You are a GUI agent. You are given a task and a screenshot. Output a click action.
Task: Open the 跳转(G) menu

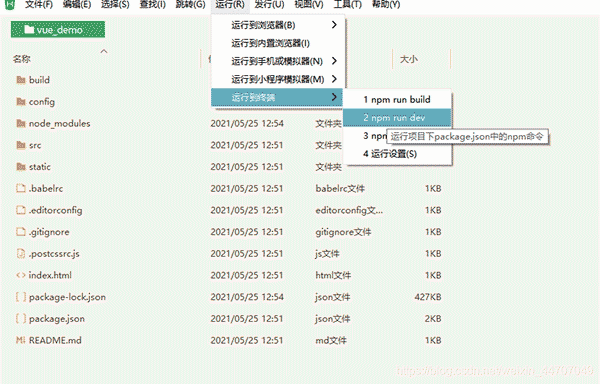tap(190, 5)
